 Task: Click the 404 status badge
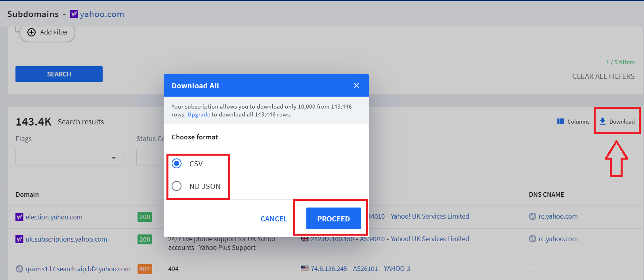(145, 269)
